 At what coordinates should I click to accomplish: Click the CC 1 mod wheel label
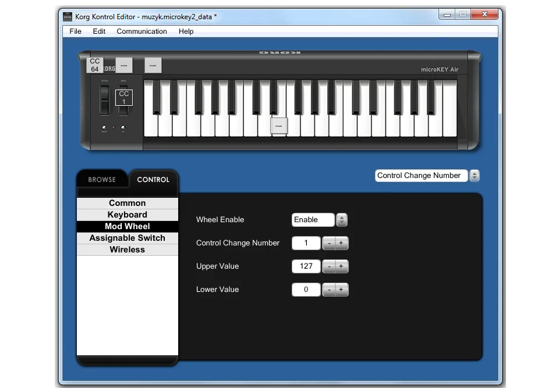123,98
